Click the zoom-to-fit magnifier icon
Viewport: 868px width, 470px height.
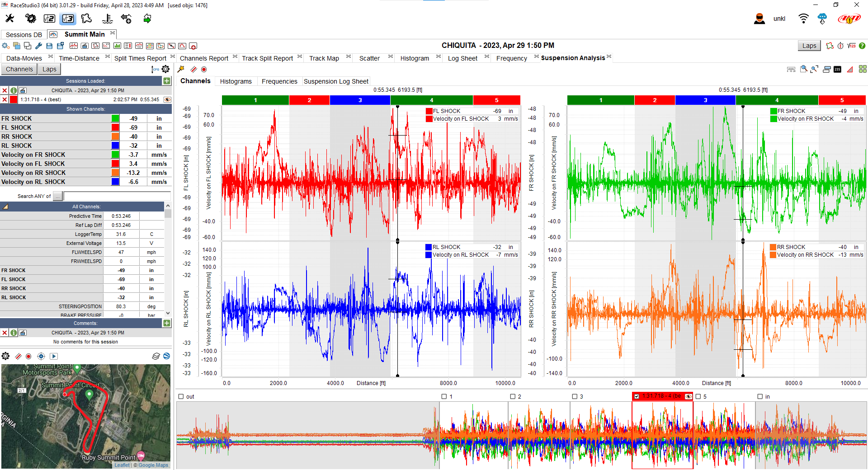click(x=815, y=69)
